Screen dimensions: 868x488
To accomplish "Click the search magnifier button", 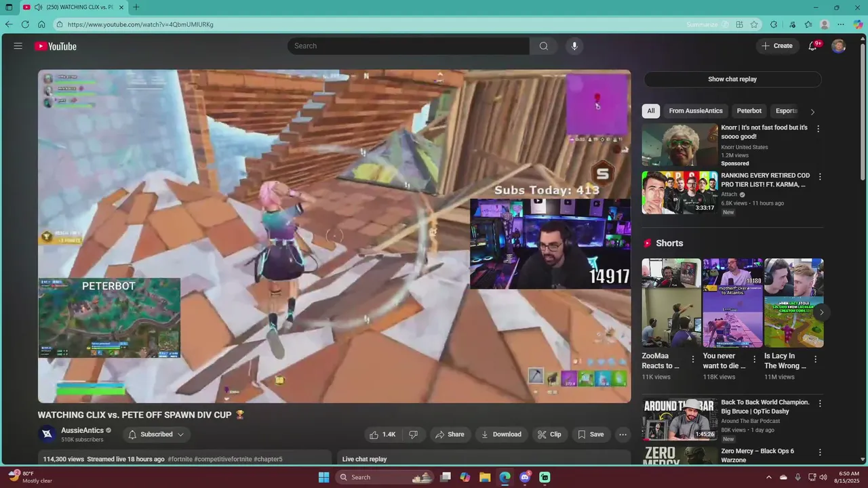I will click(544, 46).
